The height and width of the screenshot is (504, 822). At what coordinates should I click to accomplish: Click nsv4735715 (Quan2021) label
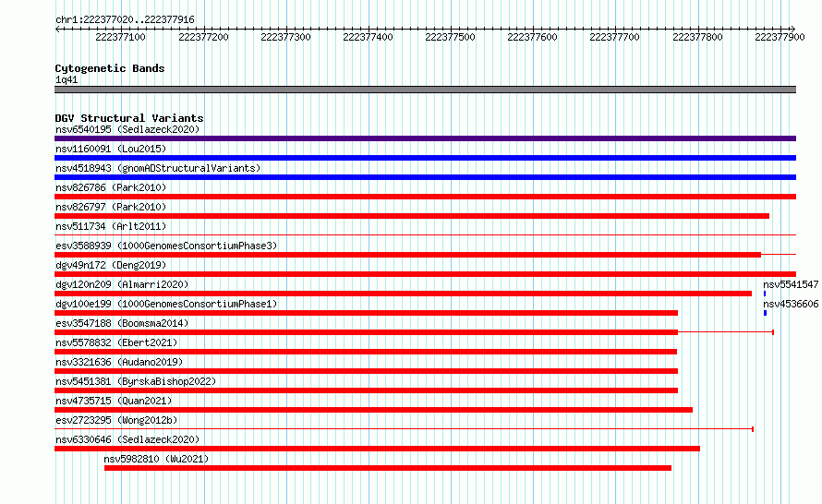[114, 401]
